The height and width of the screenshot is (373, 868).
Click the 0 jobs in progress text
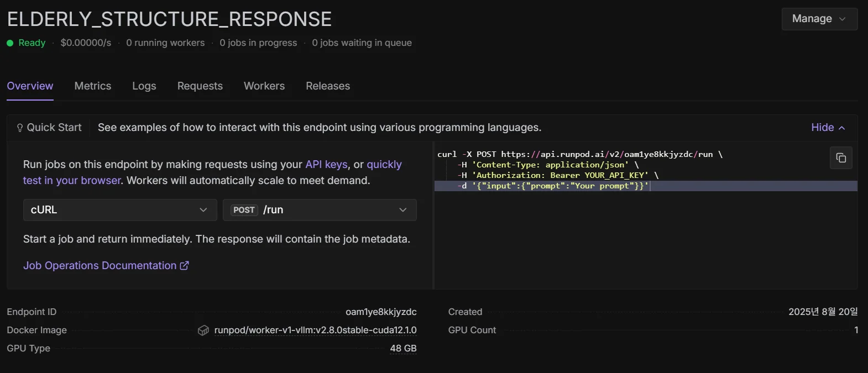pyautogui.click(x=258, y=43)
